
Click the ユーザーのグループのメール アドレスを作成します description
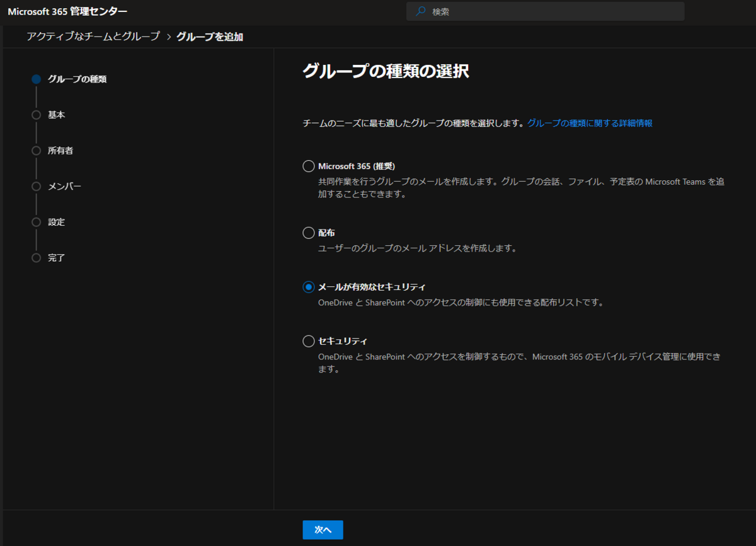click(x=417, y=248)
